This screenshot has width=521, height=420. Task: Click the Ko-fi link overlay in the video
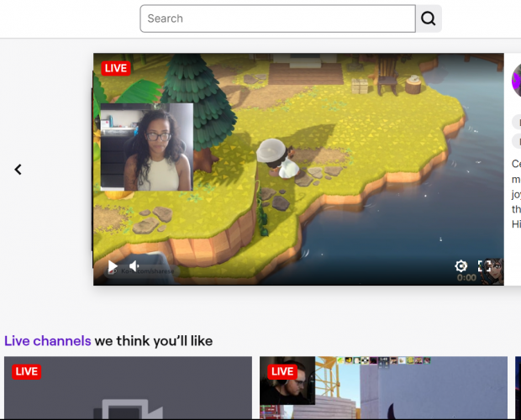(143, 271)
